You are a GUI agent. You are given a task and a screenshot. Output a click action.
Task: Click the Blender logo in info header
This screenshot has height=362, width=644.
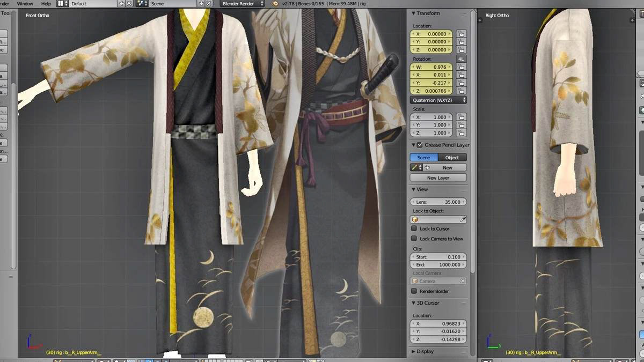275,3
